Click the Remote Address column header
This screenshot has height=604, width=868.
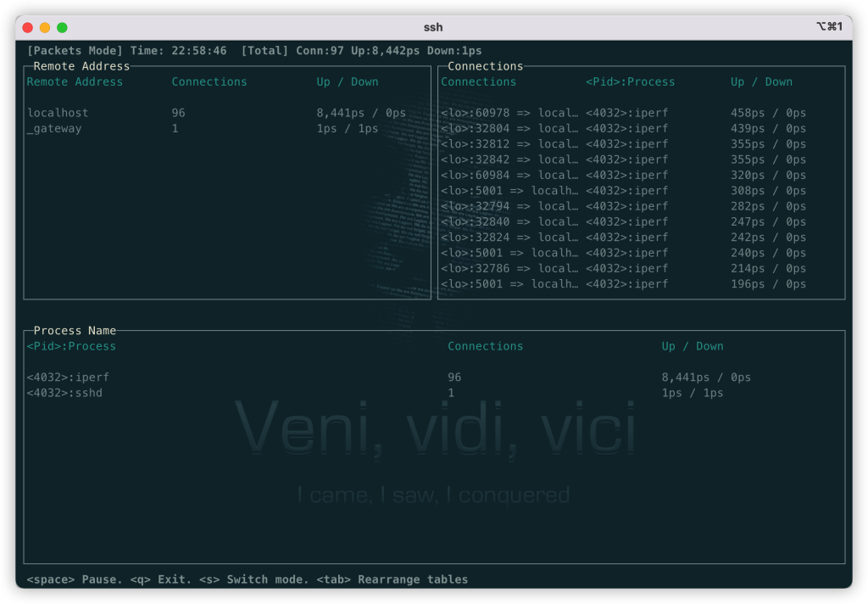point(75,82)
